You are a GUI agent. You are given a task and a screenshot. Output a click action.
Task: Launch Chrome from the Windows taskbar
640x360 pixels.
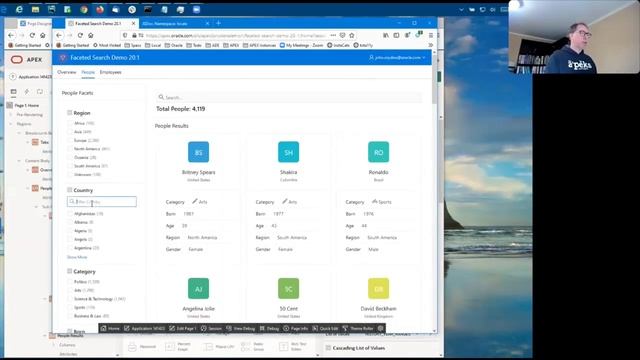click(x=84, y=9)
